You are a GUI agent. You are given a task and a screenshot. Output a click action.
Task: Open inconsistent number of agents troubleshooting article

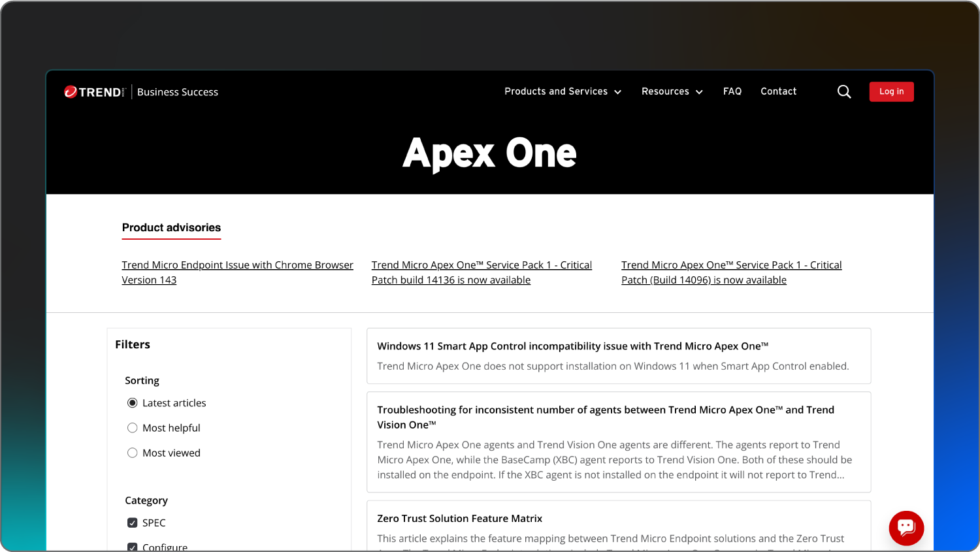point(605,410)
